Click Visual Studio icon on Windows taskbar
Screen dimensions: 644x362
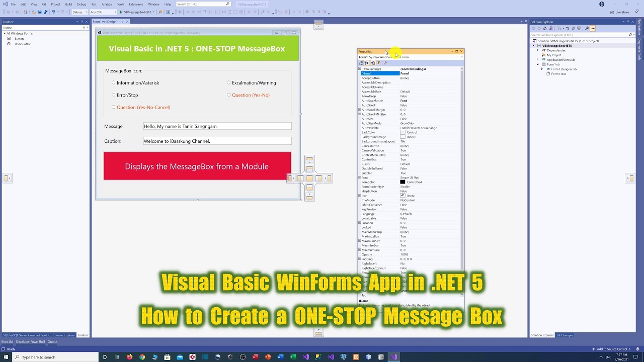pyautogui.click(x=393, y=357)
